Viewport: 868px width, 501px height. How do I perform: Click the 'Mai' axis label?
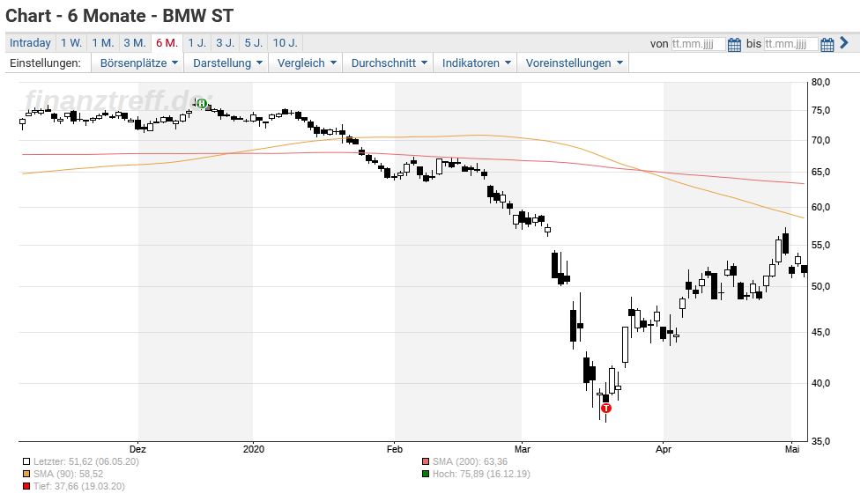tap(792, 449)
